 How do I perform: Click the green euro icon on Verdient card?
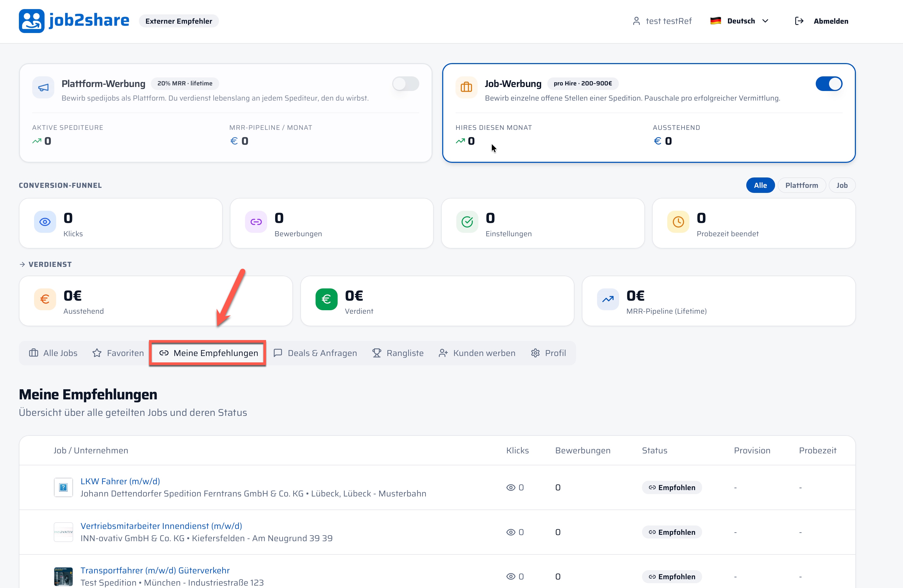(x=326, y=299)
